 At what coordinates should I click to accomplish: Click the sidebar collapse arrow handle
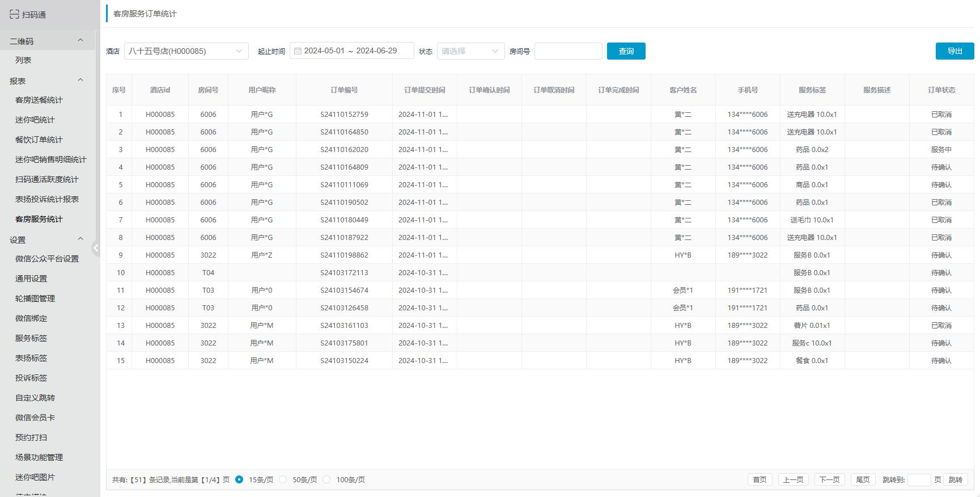(96, 248)
